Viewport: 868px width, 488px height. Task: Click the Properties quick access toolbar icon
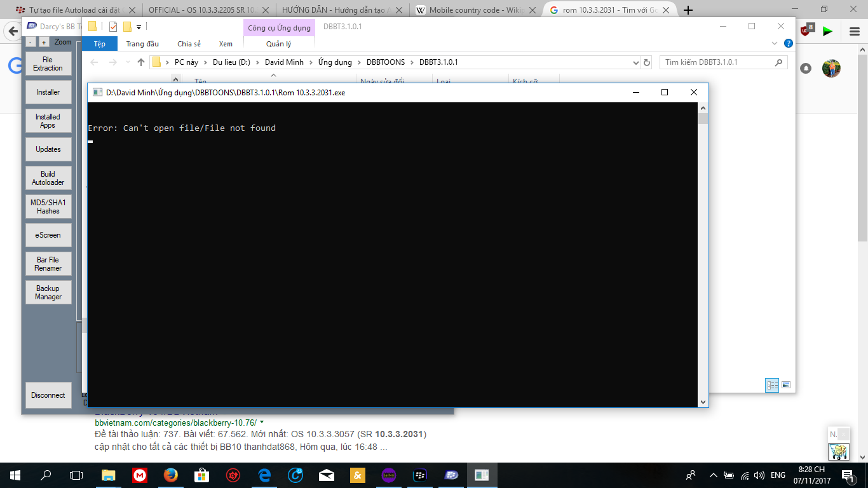point(113,27)
